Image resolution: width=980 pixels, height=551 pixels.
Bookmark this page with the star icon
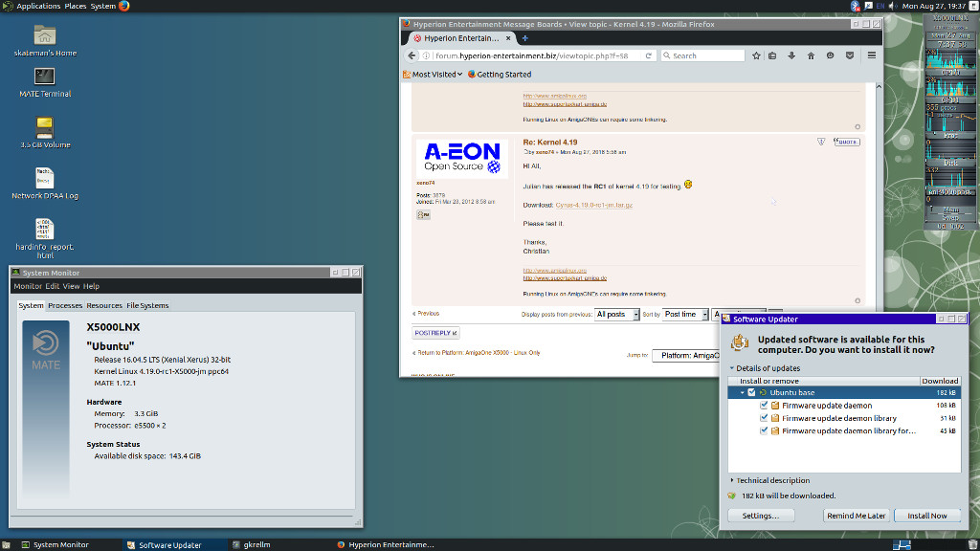756,55
